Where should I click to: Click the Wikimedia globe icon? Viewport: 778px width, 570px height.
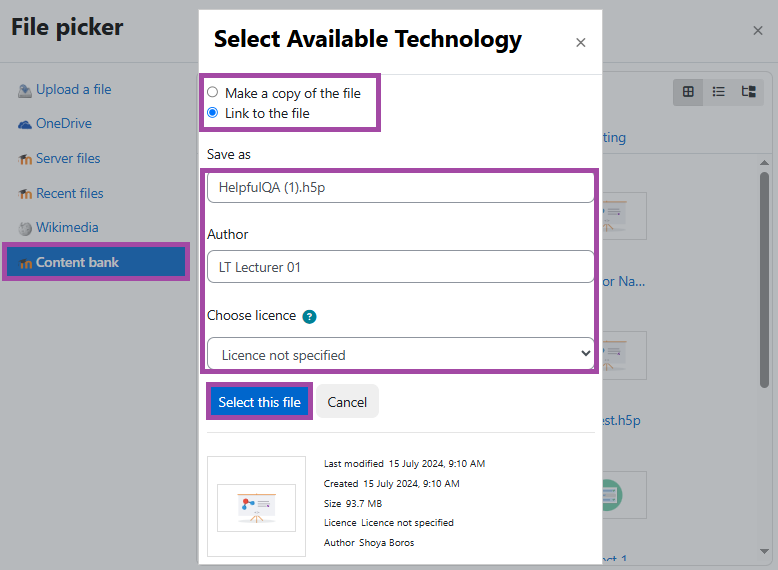tap(25, 229)
